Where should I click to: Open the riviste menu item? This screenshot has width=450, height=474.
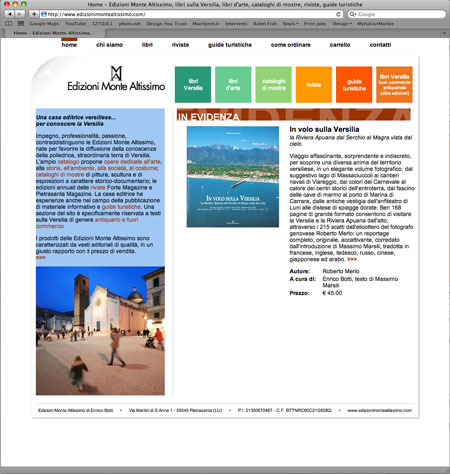pos(180,45)
